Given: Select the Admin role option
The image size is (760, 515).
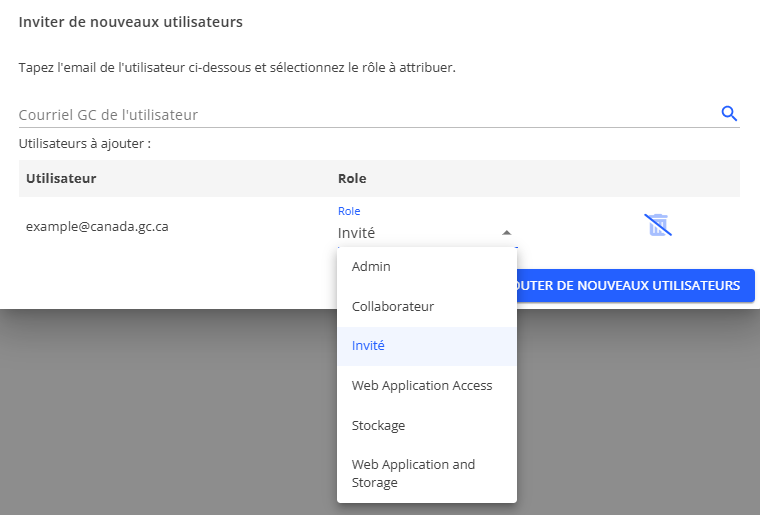Looking at the screenshot, I should (427, 267).
